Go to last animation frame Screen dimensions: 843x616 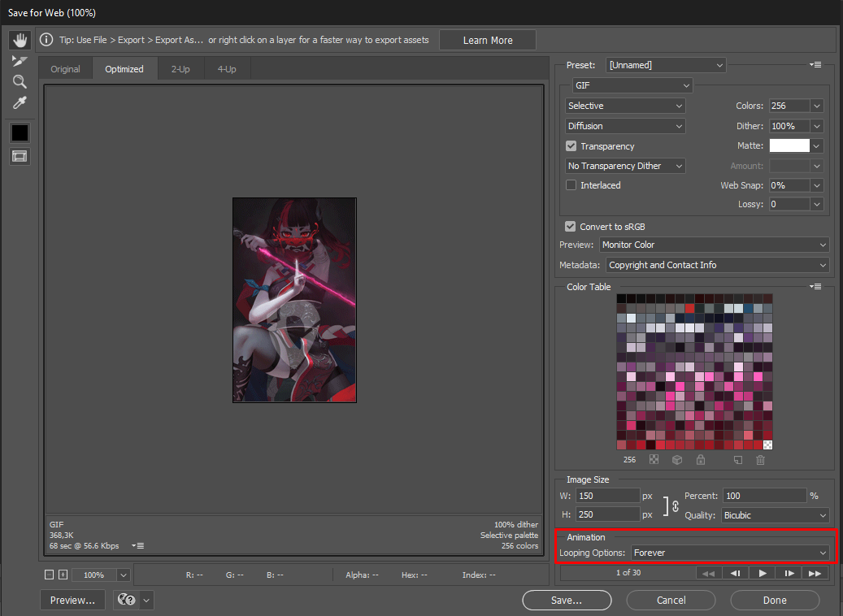[815, 574]
